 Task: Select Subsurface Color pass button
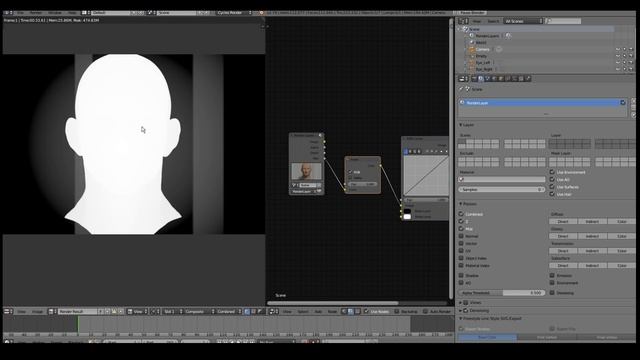point(621,265)
